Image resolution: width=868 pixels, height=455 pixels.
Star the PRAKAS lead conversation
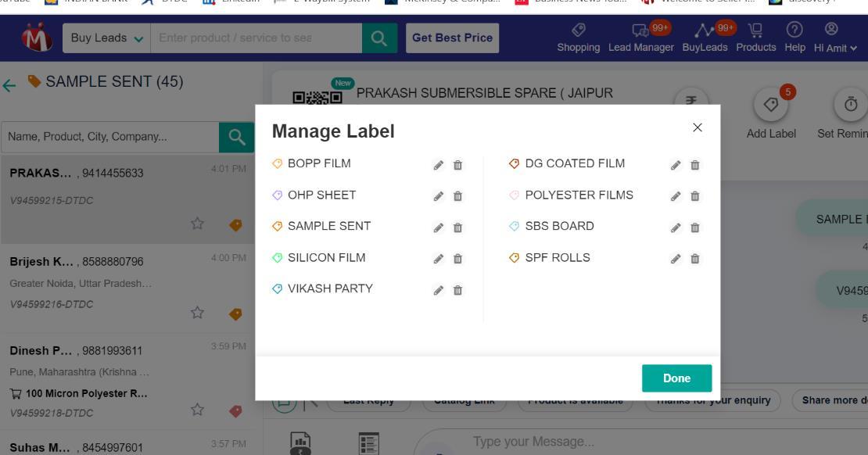(x=199, y=224)
